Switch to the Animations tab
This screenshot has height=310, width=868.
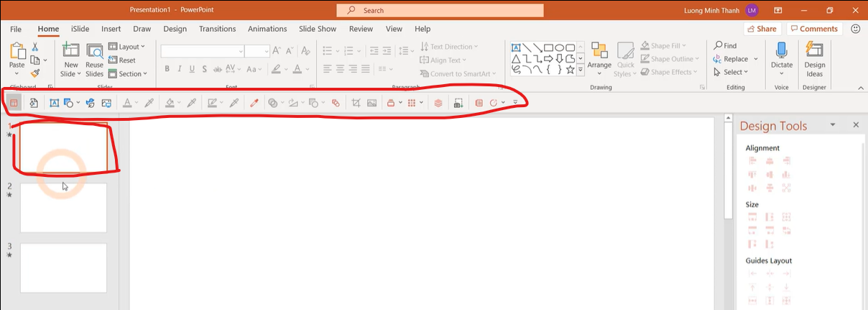click(x=268, y=29)
